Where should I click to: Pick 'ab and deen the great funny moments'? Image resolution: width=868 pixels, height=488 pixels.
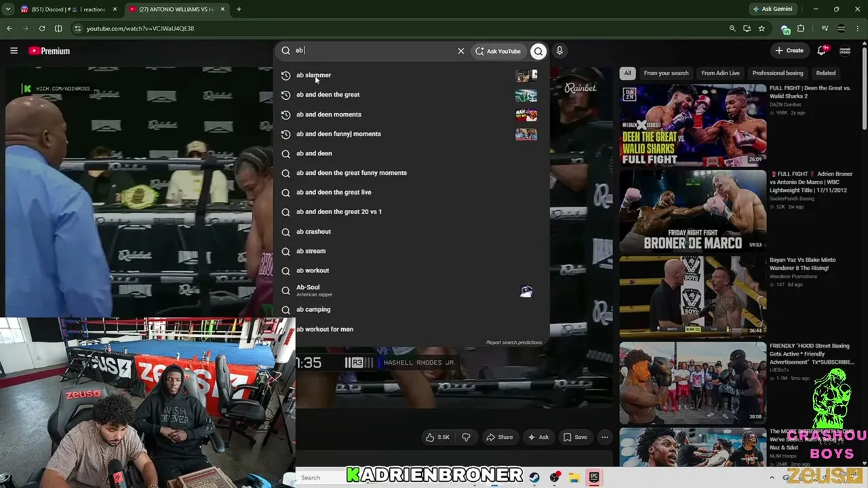click(412, 173)
